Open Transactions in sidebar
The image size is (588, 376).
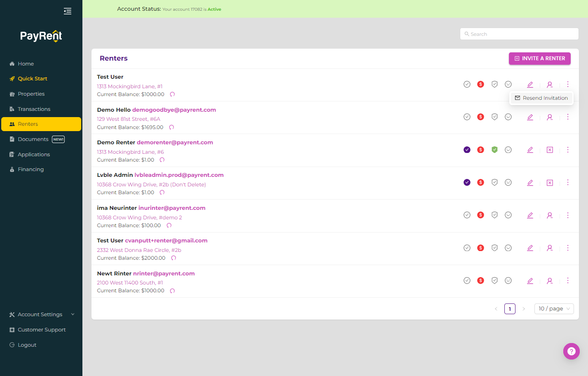pyautogui.click(x=34, y=109)
